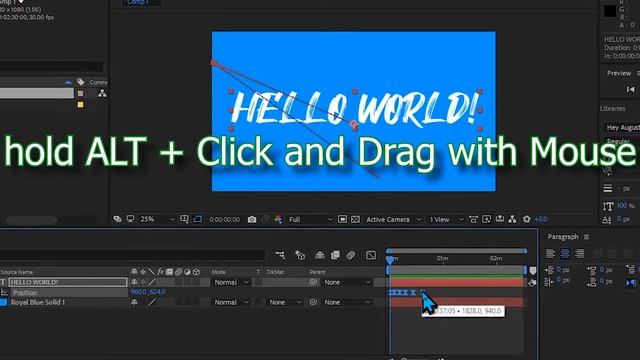The width and height of the screenshot is (640, 360).
Task: Toggle quality switch on Royal Blue Solid 1
Action: tap(152, 302)
